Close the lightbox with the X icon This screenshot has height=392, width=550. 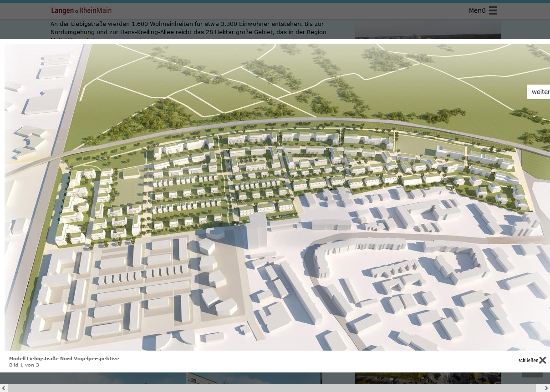pyautogui.click(x=542, y=360)
